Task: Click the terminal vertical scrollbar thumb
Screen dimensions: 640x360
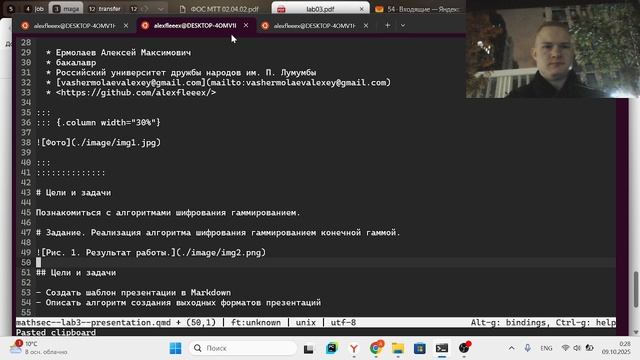Action: point(636,290)
